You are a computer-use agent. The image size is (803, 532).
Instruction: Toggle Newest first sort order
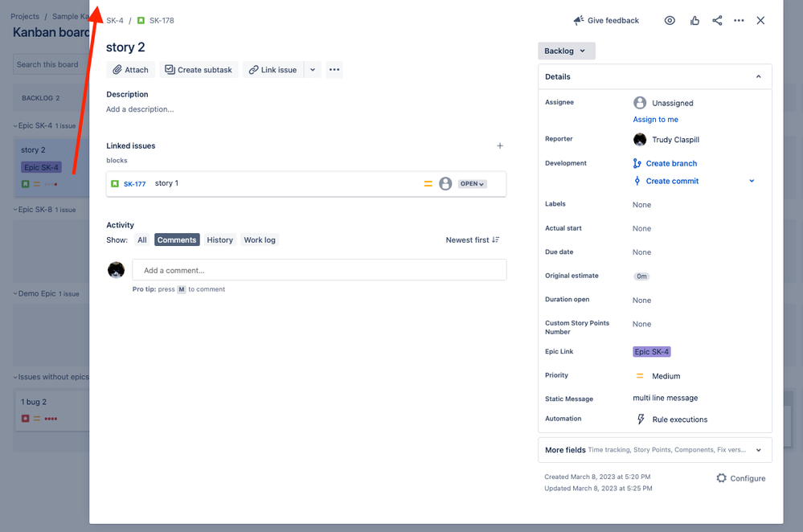pos(472,239)
